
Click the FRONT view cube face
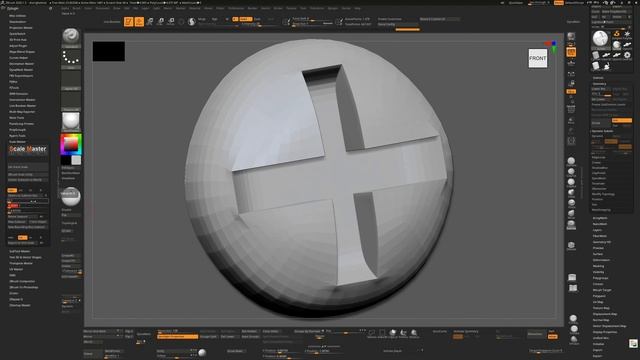pyautogui.click(x=538, y=58)
